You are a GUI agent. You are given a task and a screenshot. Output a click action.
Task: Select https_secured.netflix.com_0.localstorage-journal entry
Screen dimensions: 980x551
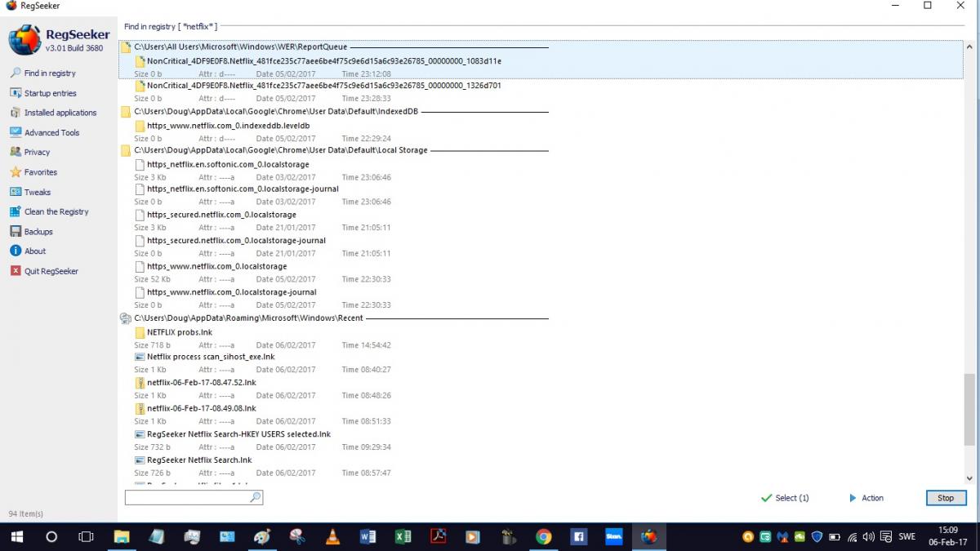click(236, 240)
